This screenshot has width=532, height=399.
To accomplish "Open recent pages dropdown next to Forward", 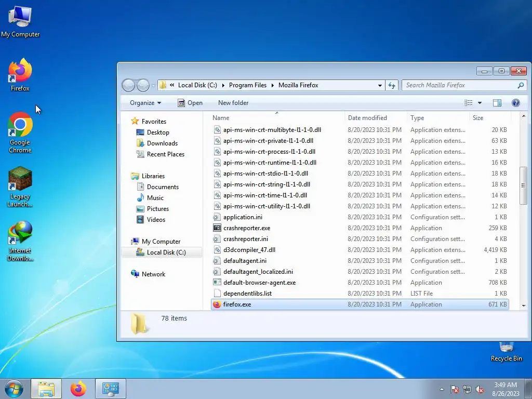I will click(153, 86).
